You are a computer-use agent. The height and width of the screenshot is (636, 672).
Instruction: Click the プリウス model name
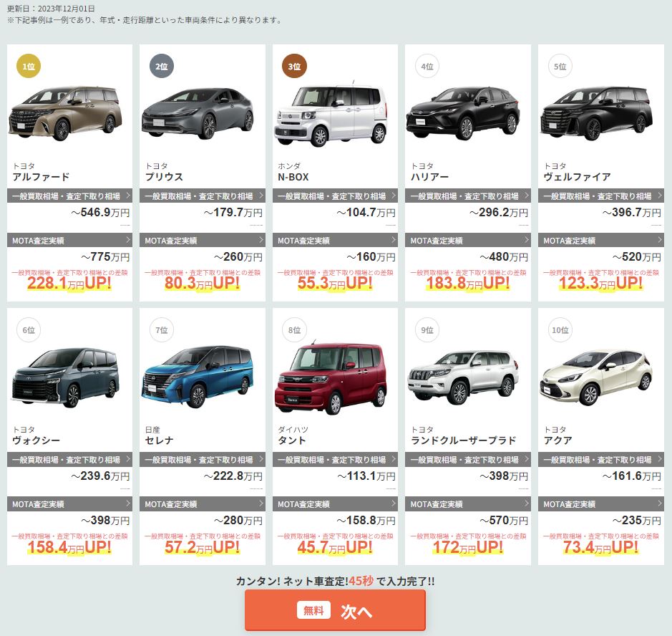(164, 177)
